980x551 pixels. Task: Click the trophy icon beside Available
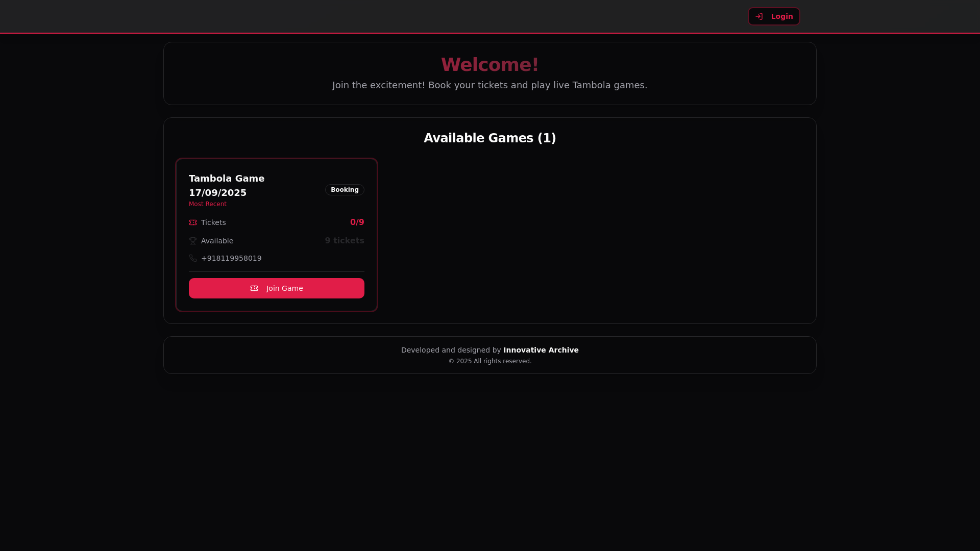point(193,241)
